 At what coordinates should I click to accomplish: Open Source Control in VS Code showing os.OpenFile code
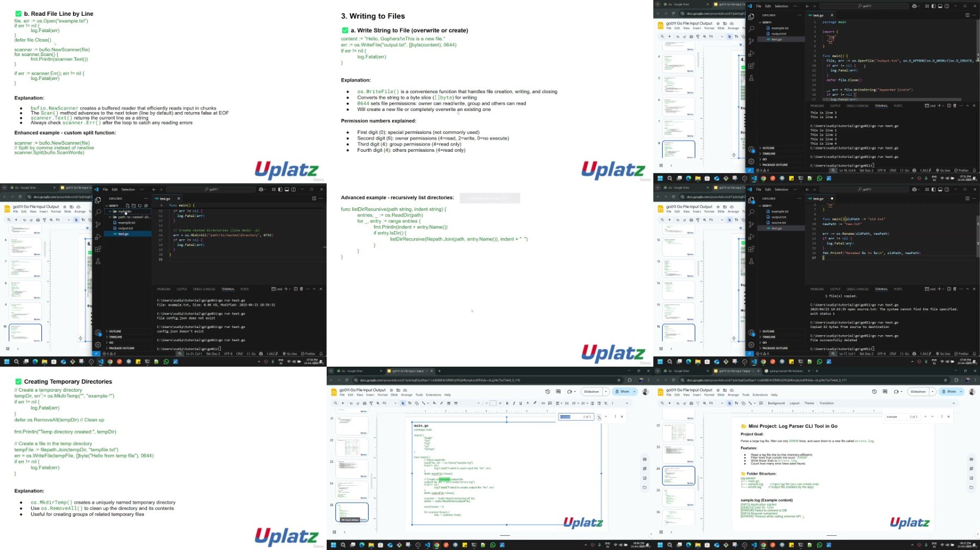(751, 41)
